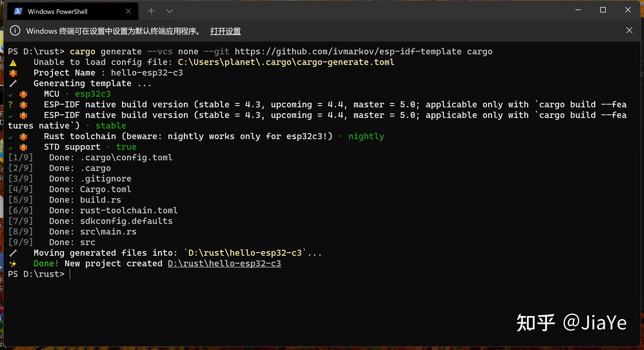Viewport: 644px width, 350px height.
Task: Open the D:\rust\hello-esp32-c3 project link
Action: (224, 263)
